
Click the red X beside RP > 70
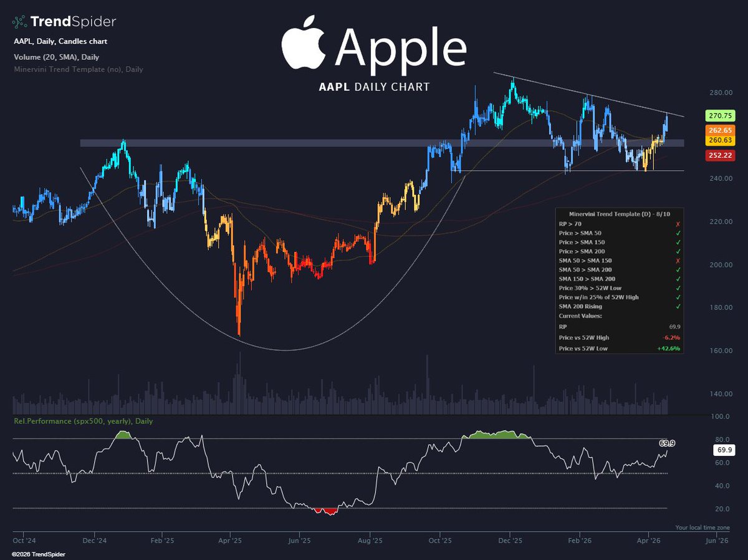678,223
